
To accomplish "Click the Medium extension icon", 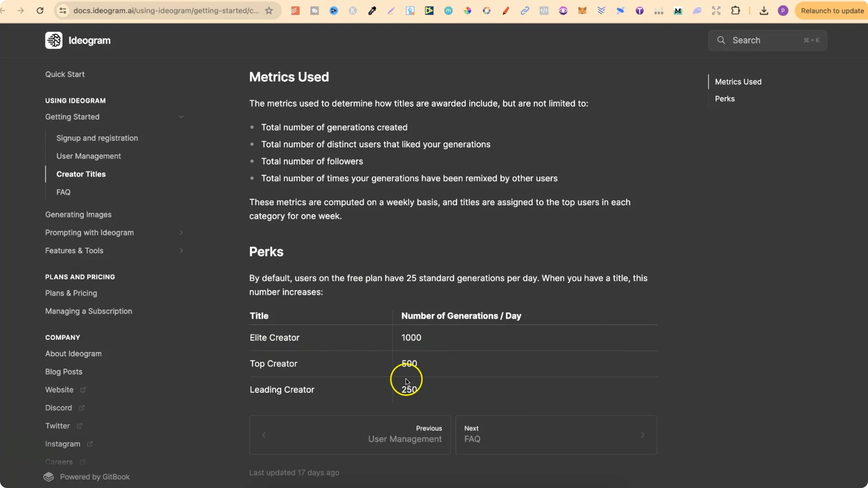I will (x=679, y=10).
